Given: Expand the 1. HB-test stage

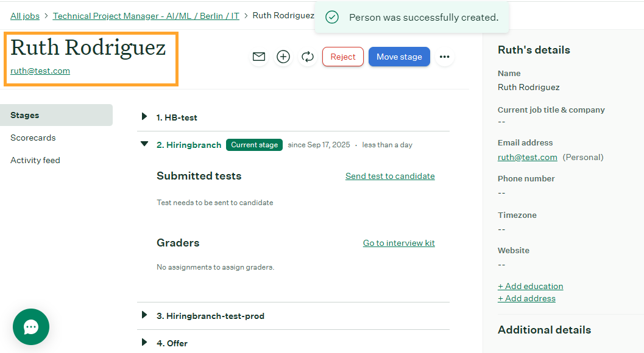Looking at the screenshot, I should pos(144,117).
